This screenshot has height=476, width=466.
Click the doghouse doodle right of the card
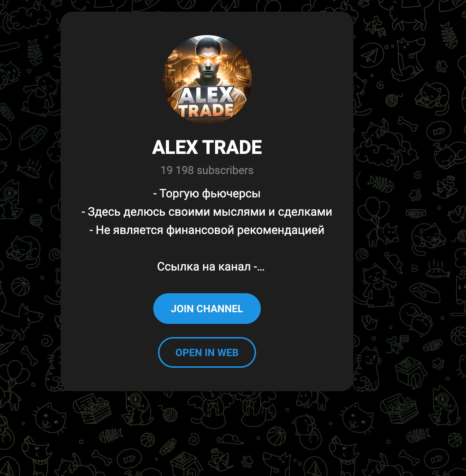point(410,372)
